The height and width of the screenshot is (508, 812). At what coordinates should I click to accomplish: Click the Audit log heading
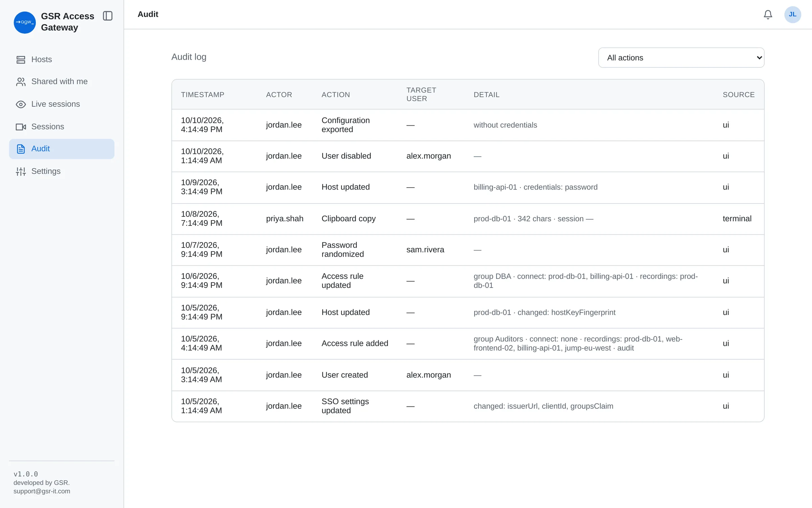click(189, 57)
